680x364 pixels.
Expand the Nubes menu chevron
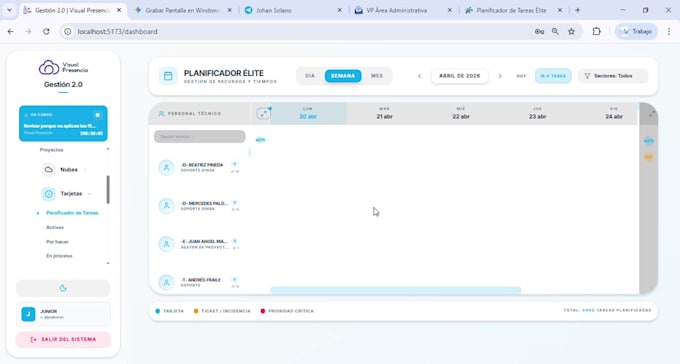pos(85,170)
